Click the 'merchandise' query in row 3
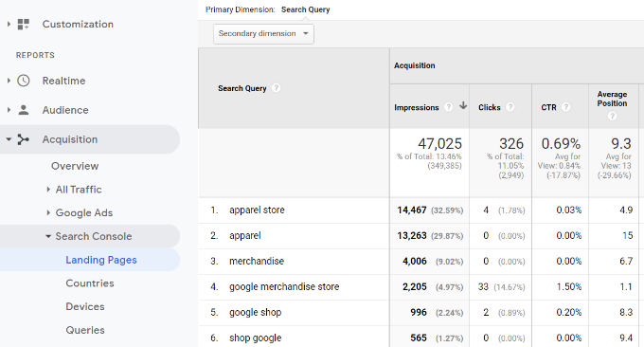Image resolution: width=644 pixels, height=347 pixels. [x=257, y=261]
